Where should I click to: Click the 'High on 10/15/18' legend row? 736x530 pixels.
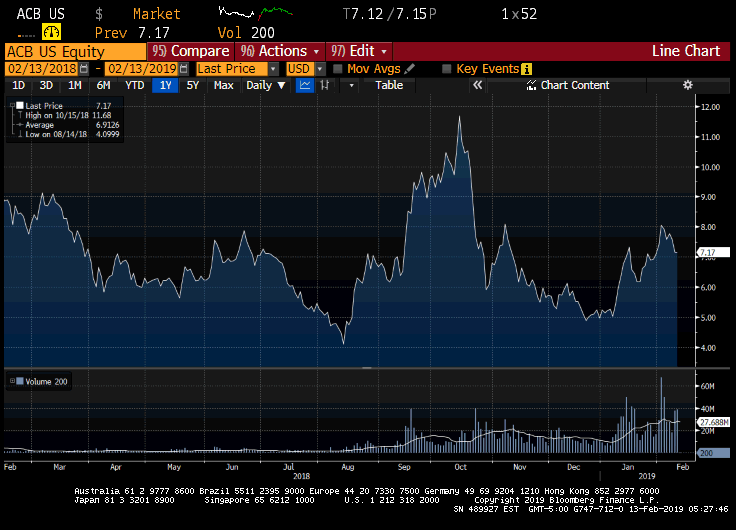pyautogui.click(x=68, y=115)
